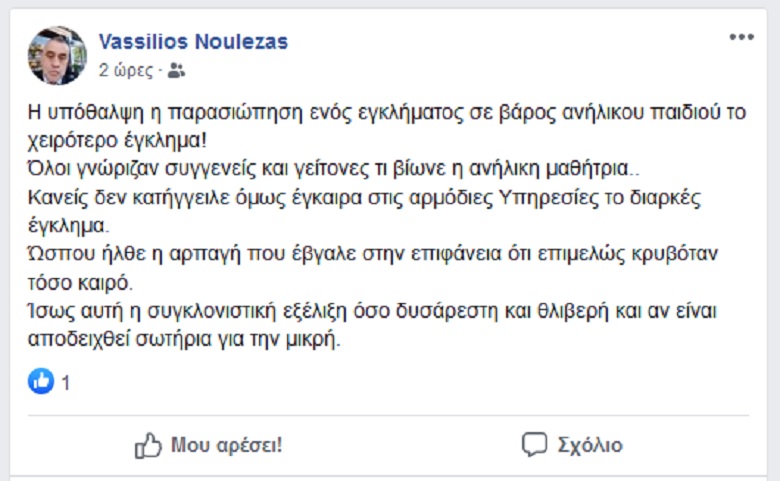
Task: Click the 'Μου αρέσει!' button label
Action: pyautogui.click(x=226, y=445)
